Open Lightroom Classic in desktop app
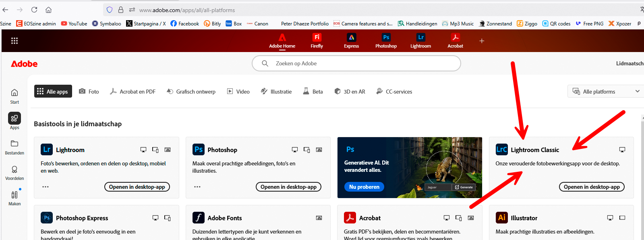644x240 pixels. tap(592, 187)
